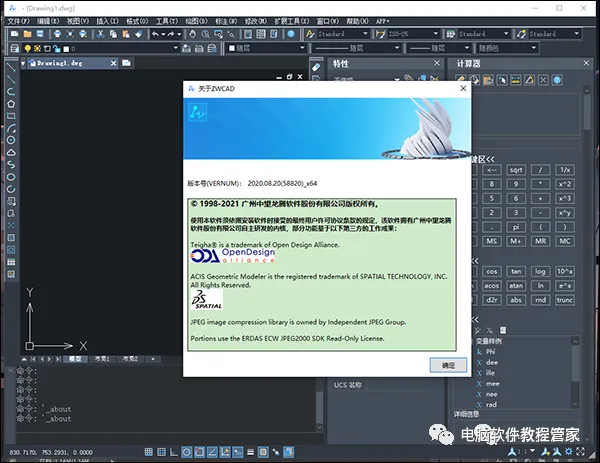Click the calculator blue Help icon
This screenshot has height=463, width=600.
(558, 80)
